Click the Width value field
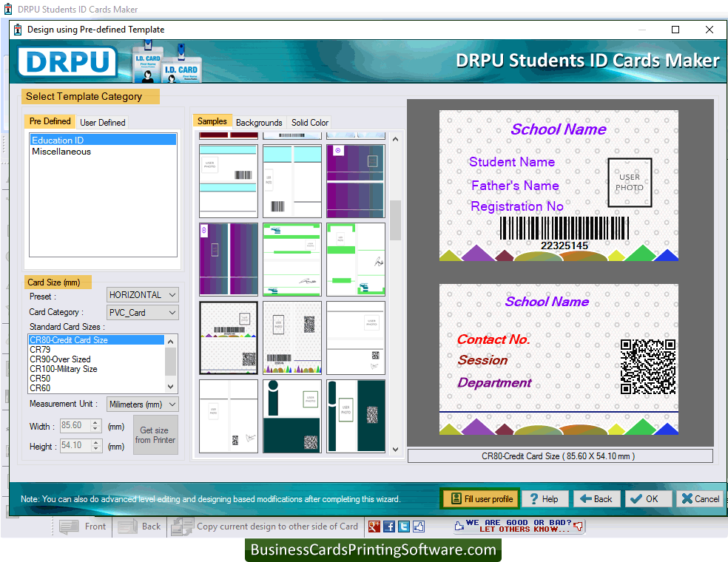 click(x=75, y=425)
